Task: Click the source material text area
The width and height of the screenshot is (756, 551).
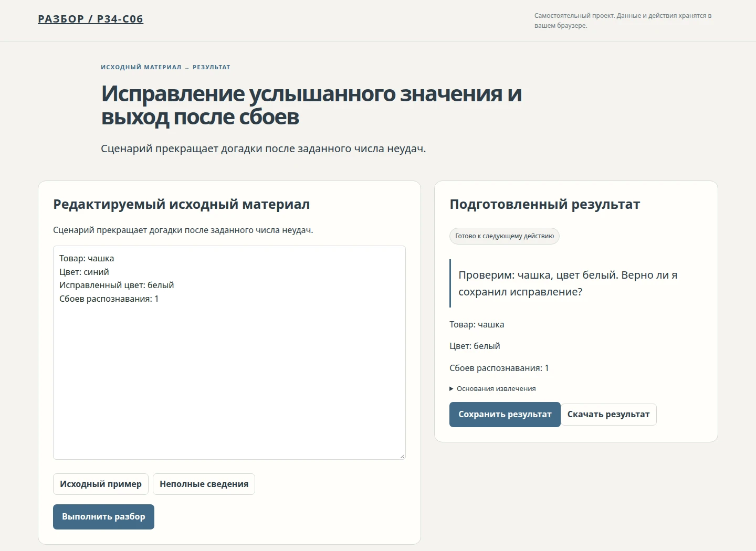Action: (229, 353)
